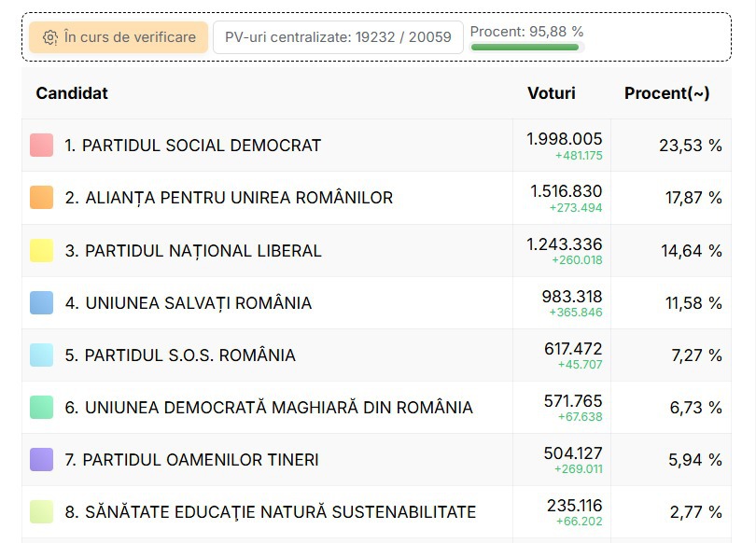Click the pale green swatch for Sănătate Educație Natură

42,511
